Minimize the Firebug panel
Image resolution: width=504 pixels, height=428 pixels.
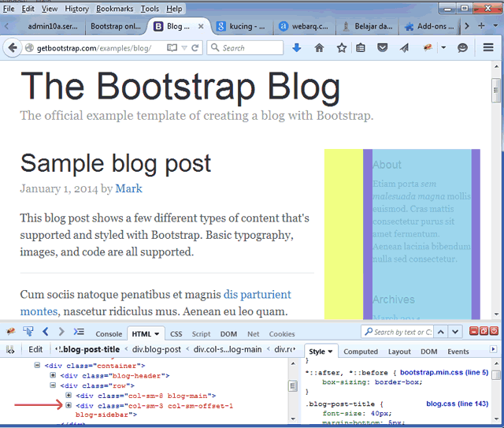(473, 330)
